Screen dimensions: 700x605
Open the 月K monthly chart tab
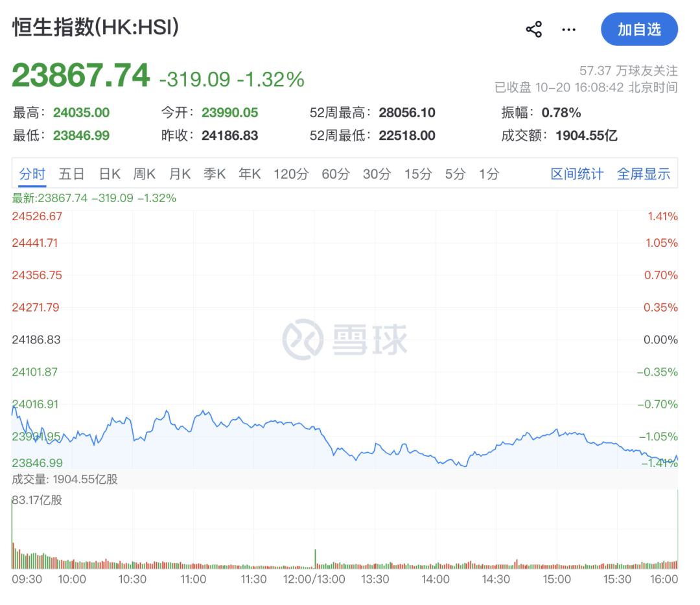180,174
